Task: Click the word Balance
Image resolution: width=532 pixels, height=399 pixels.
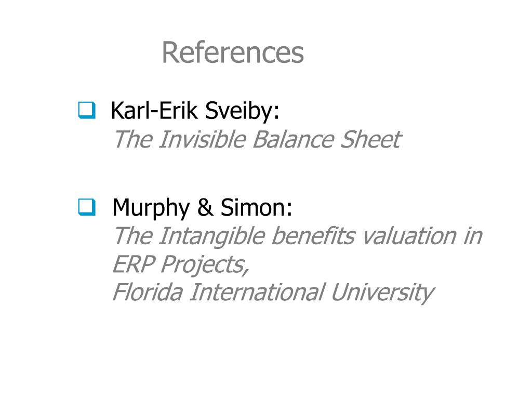Action: 294,139
